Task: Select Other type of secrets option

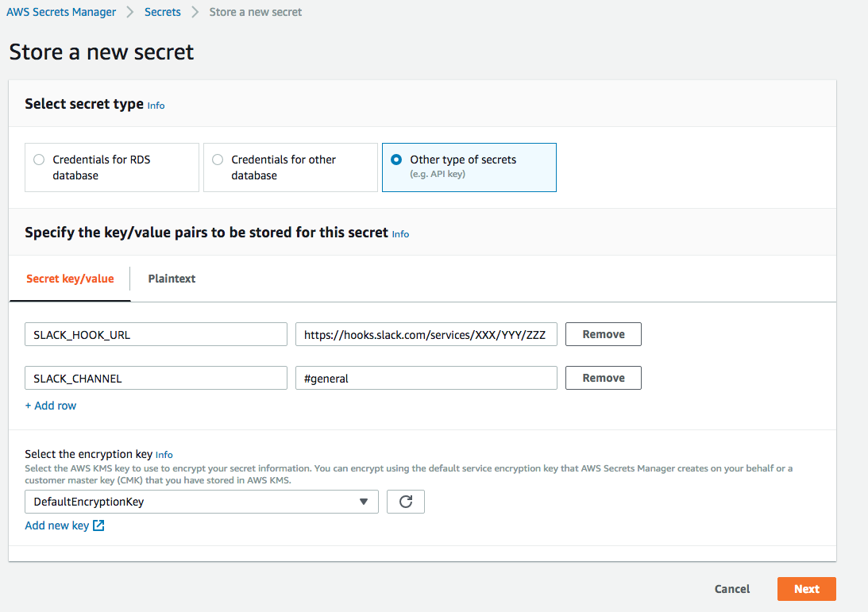Action: tap(396, 160)
